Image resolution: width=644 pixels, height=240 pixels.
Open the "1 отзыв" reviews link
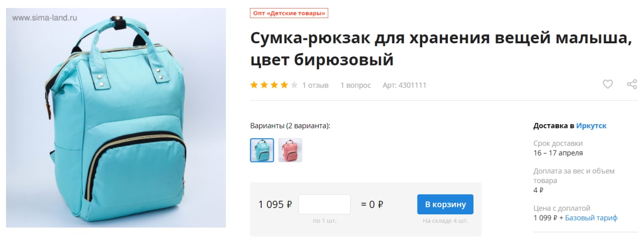(315, 85)
